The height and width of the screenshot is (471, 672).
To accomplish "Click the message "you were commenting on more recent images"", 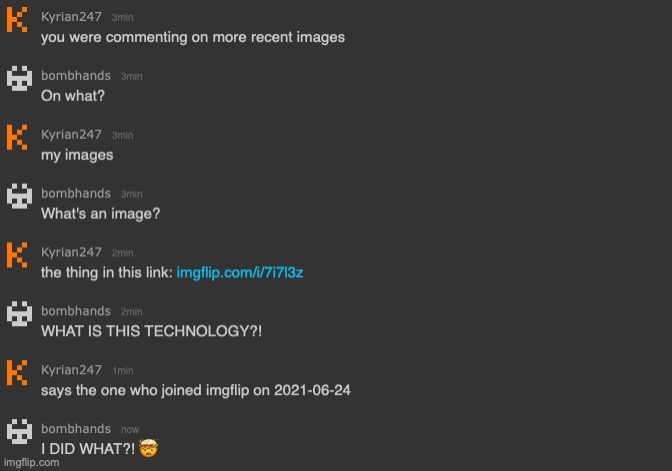I will [193, 37].
